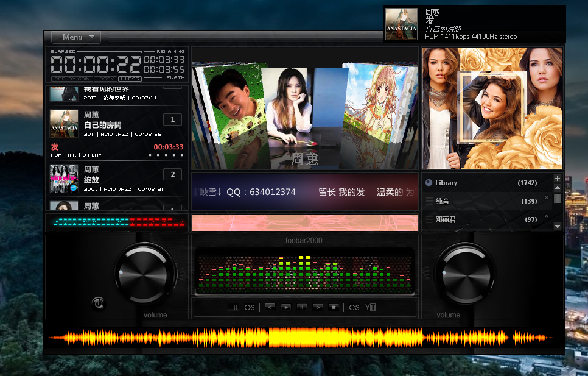The width and height of the screenshot is (588, 376).
Task: Click track number 1 badge
Action: 172,119
